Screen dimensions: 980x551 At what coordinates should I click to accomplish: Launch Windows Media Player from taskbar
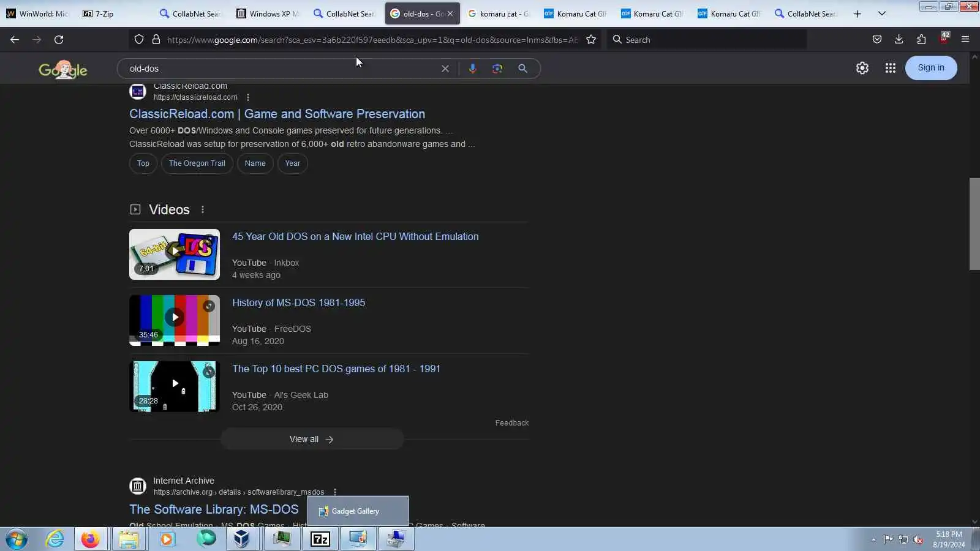[x=167, y=539]
